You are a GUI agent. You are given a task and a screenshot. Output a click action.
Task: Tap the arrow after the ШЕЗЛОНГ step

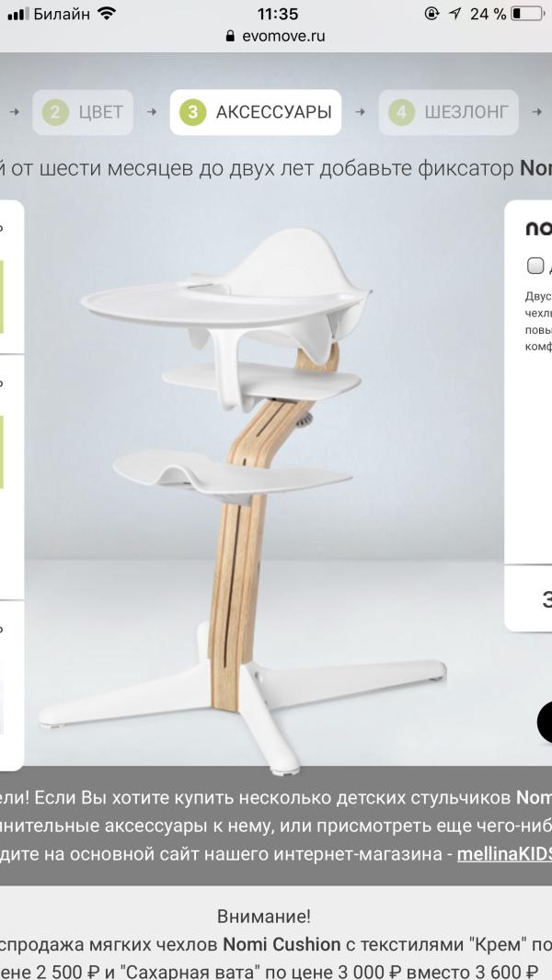point(537,112)
